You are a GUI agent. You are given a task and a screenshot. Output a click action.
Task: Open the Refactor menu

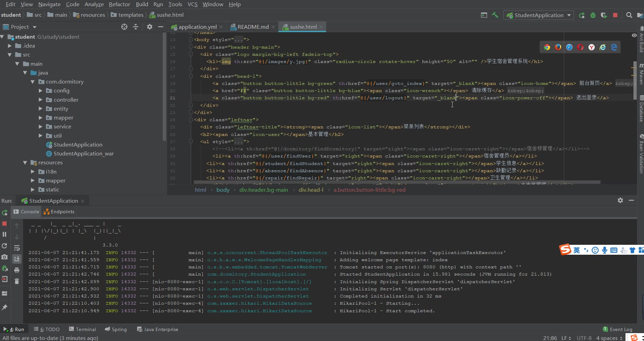[x=119, y=4]
